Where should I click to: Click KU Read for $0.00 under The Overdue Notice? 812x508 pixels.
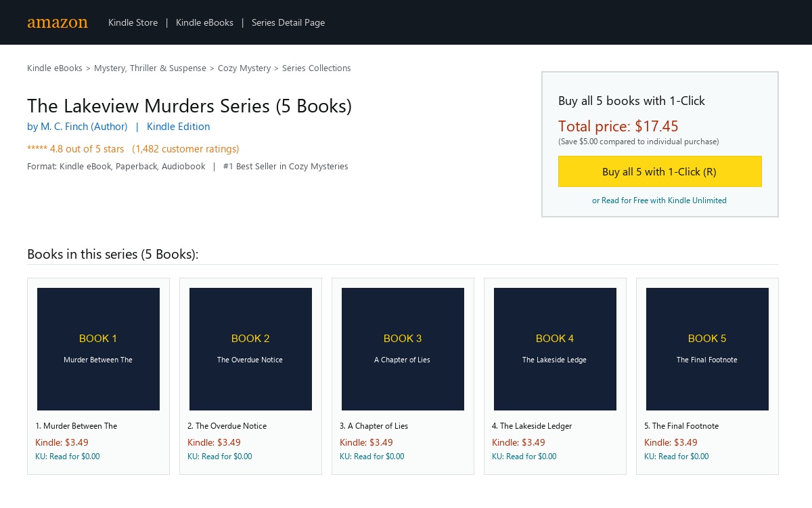click(x=219, y=457)
